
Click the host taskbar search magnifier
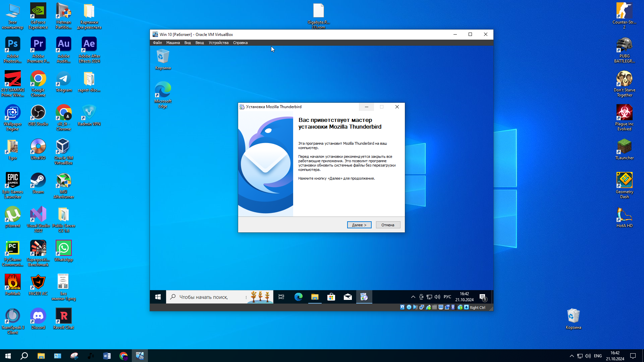point(24,356)
